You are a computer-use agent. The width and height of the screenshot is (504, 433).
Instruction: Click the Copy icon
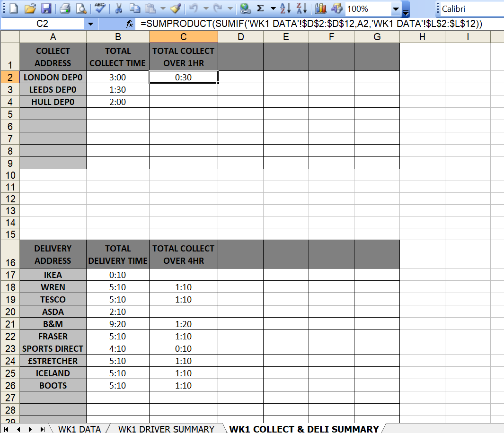(x=133, y=9)
